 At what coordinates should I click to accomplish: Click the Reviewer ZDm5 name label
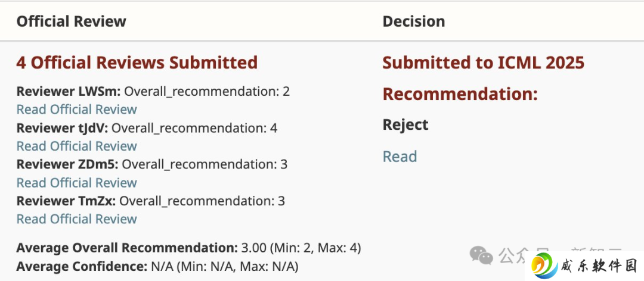[67, 164]
